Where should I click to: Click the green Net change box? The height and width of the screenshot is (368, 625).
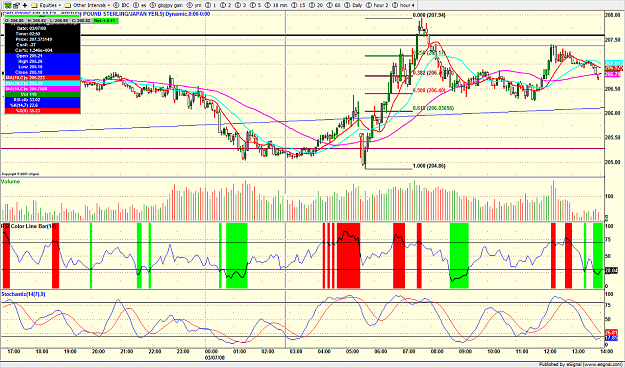click(x=105, y=20)
